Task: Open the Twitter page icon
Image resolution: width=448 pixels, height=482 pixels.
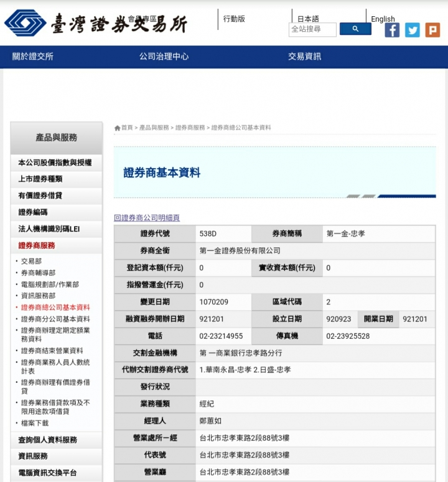Action: (413, 30)
